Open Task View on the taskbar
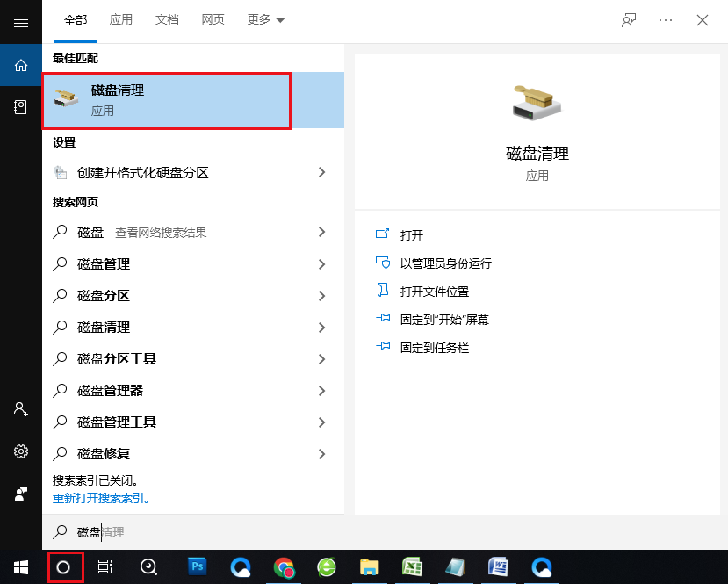Viewport: 728px width, 584px height. tap(105, 566)
